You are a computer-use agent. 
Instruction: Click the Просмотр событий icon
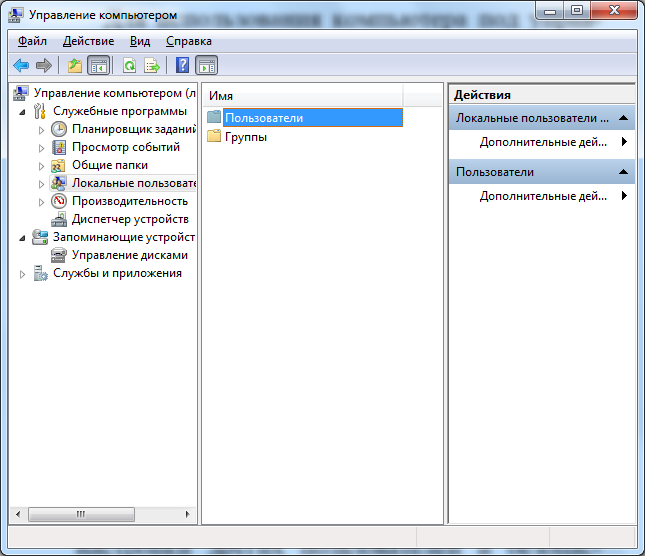(59, 147)
